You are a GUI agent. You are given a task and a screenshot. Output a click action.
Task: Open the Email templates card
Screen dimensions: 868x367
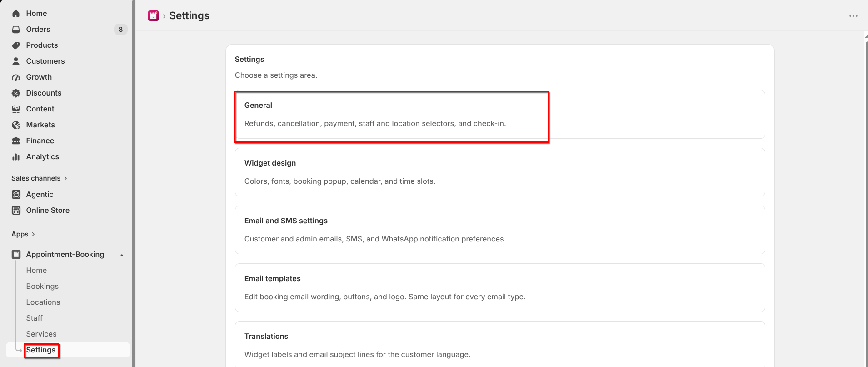coord(500,287)
